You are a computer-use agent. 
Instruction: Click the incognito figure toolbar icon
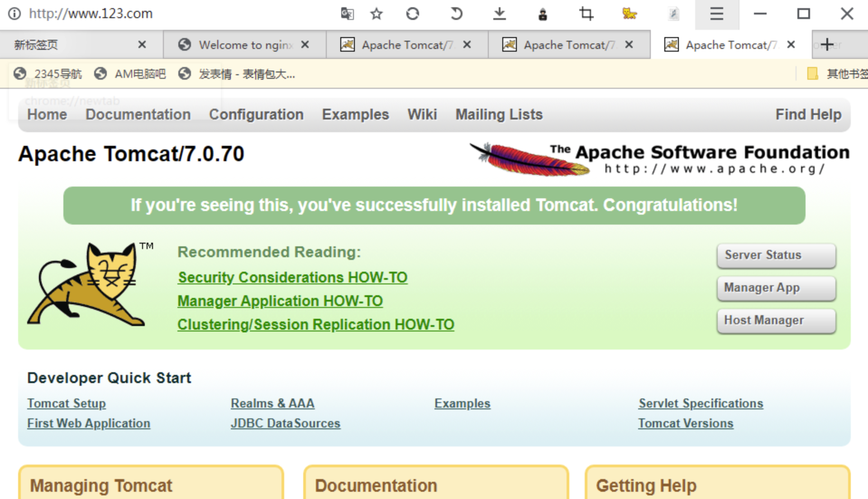(543, 14)
